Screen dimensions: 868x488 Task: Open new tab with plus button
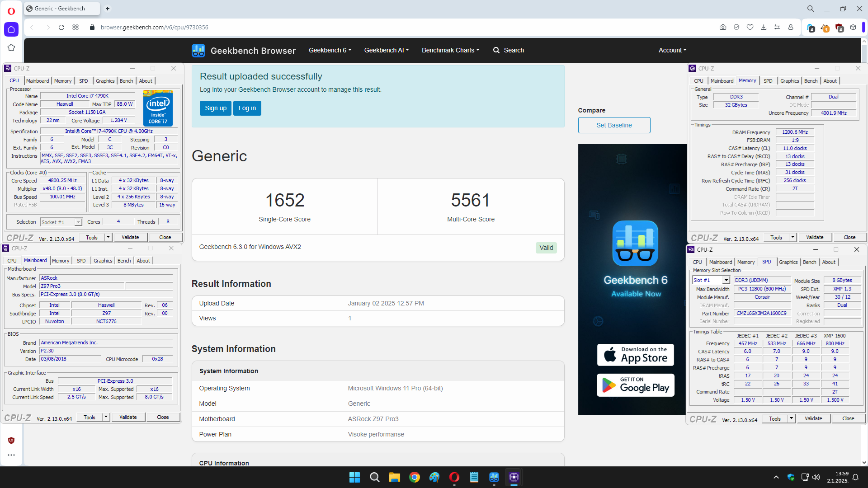tap(108, 9)
